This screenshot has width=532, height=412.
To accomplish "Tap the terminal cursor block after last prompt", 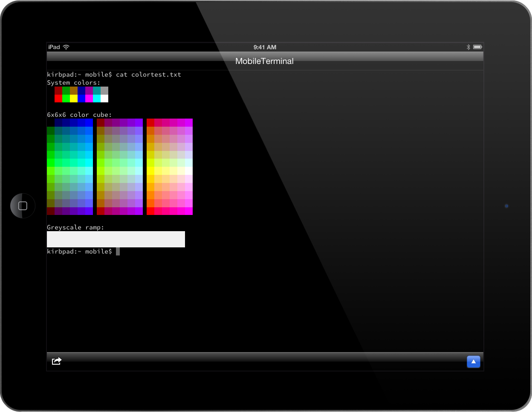I will pos(118,252).
